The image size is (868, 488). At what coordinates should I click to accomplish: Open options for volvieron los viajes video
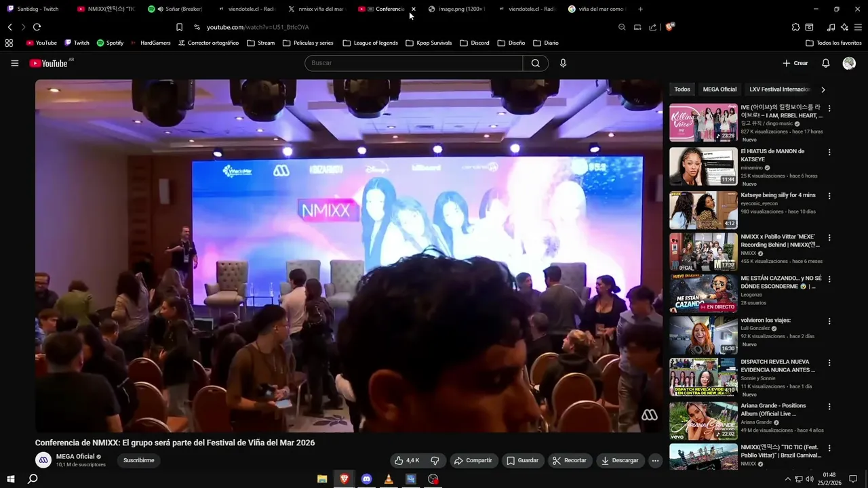pyautogui.click(x=829, y=321)
